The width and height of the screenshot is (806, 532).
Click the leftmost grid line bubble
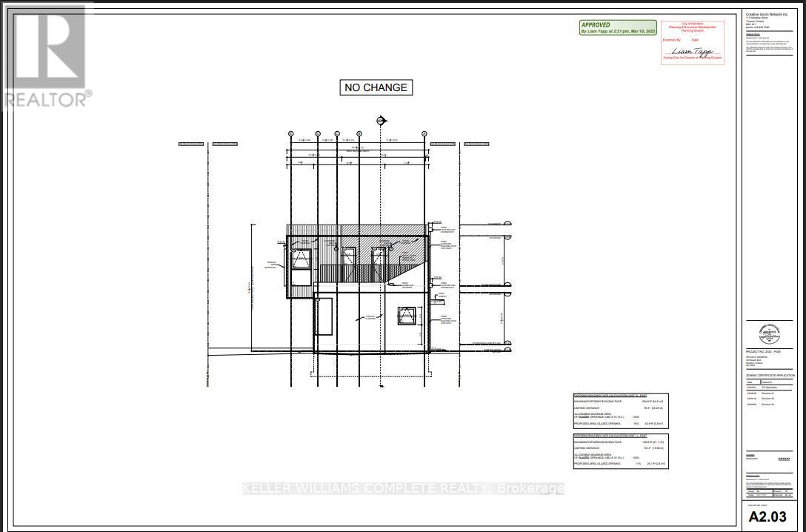pyautogui.click(x=291, y=134)
